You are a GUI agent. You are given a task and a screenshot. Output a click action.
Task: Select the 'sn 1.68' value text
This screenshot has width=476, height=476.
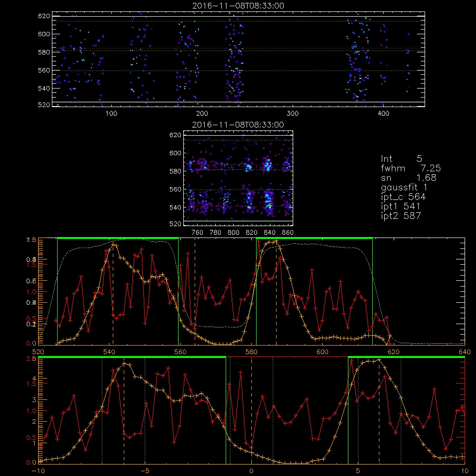tap(408, 178)
